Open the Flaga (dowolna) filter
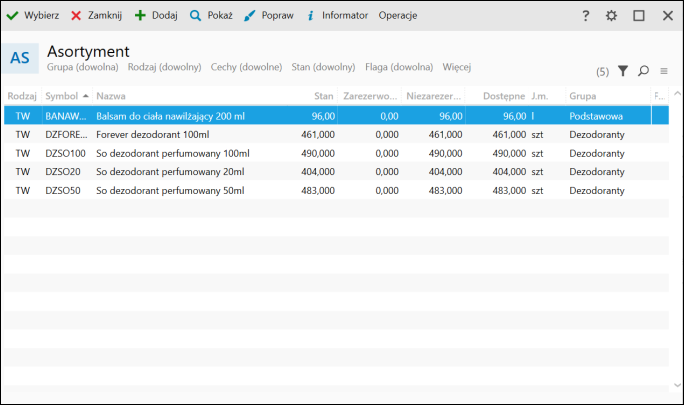Image resolution: width=684 pixels, height=405 pixels. 399,67
